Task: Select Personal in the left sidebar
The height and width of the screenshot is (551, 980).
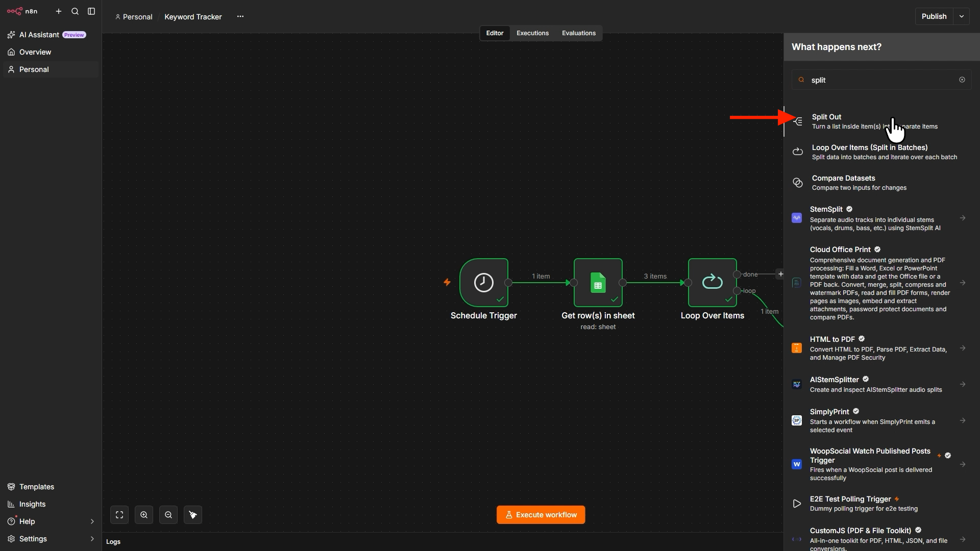Action: click(x=51, y=69)
